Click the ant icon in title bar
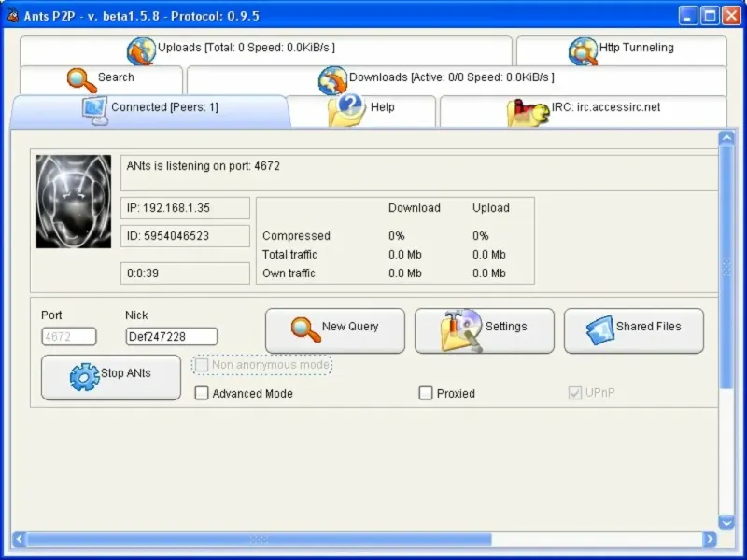Screen dimensions: 747x560 [13, 16]
